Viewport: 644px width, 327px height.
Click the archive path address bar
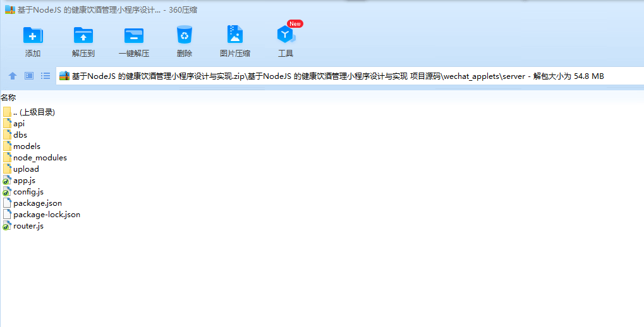[350, 76]
